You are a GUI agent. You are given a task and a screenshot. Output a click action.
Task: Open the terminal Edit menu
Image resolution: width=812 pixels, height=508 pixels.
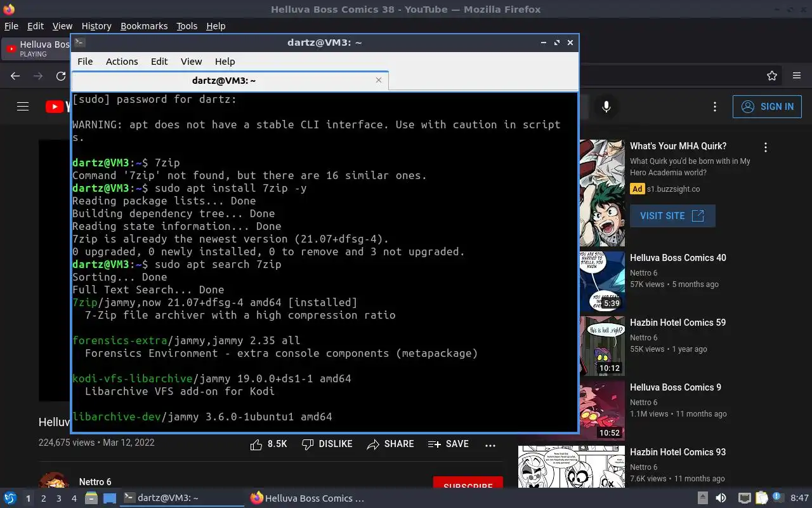click(x=159, y=62)
